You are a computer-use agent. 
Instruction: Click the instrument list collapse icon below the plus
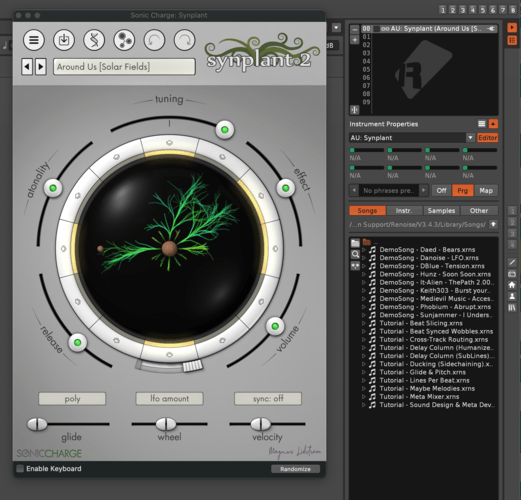click(355, 109)
